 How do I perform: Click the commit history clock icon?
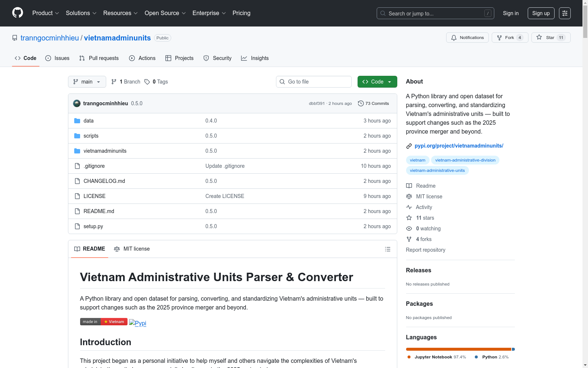pyautogui.click(x=361, y=103)
